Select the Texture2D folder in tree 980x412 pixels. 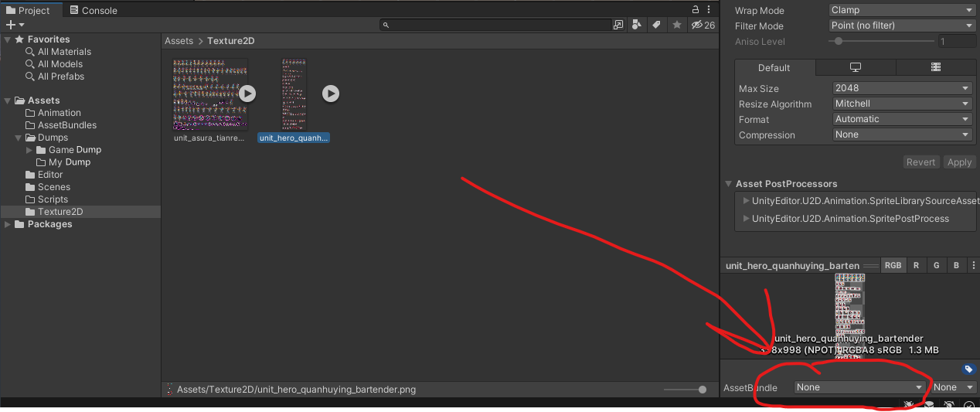pyautogui.click(x=80, y=212)
